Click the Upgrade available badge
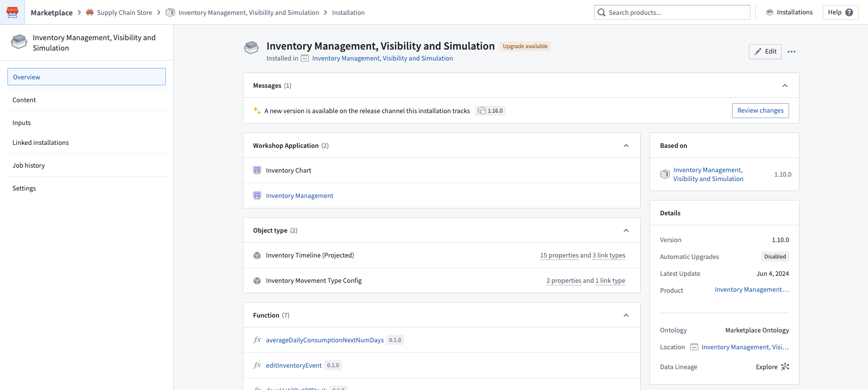This screenshot has height=390, width=868. (x=525, y=46)
